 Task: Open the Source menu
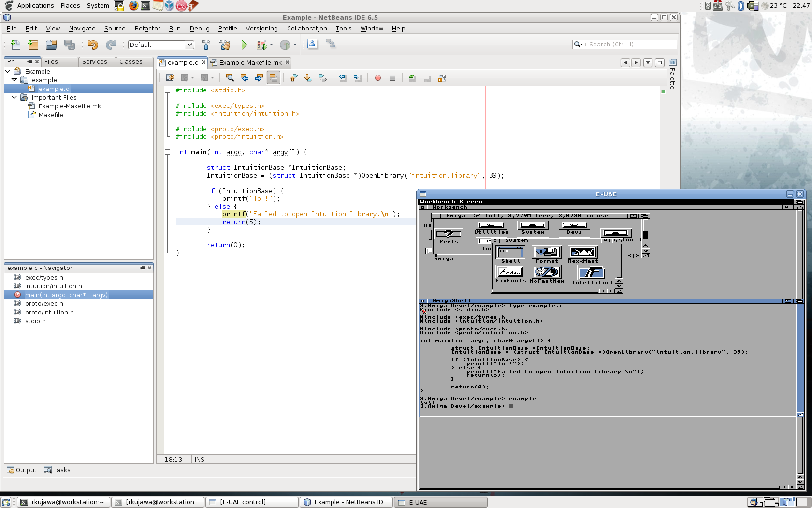click(115, 29)
